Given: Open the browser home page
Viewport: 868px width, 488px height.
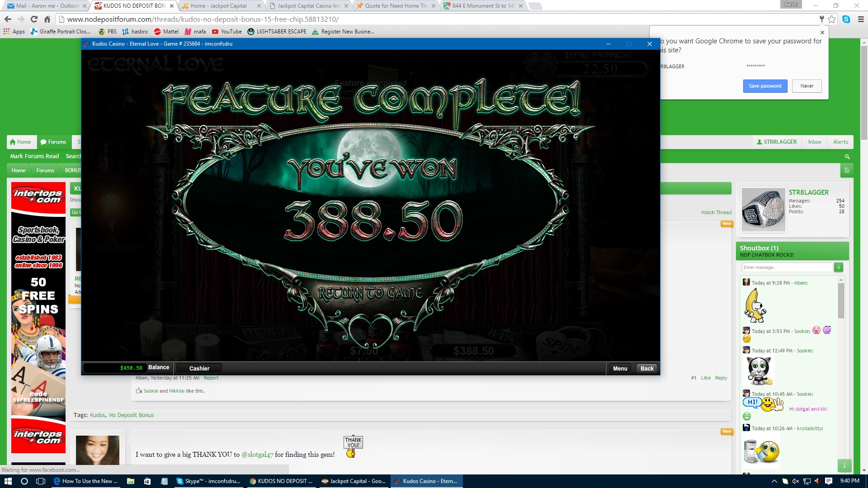Looking at the screenshot, I should (x=47, y=19).
